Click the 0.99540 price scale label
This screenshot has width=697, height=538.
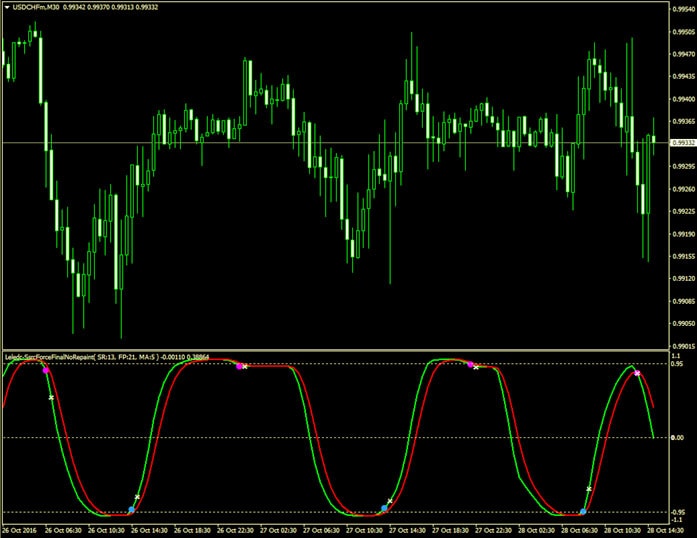[x=682, y=9]
